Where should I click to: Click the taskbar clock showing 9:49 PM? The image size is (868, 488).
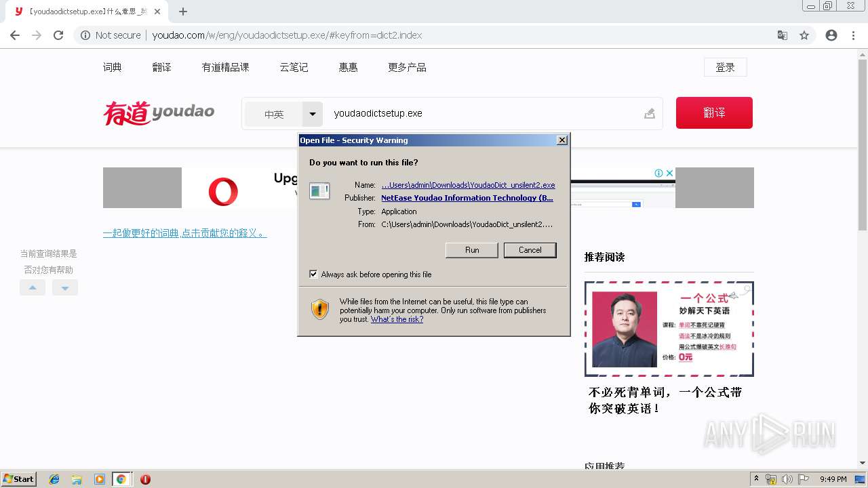833,479
